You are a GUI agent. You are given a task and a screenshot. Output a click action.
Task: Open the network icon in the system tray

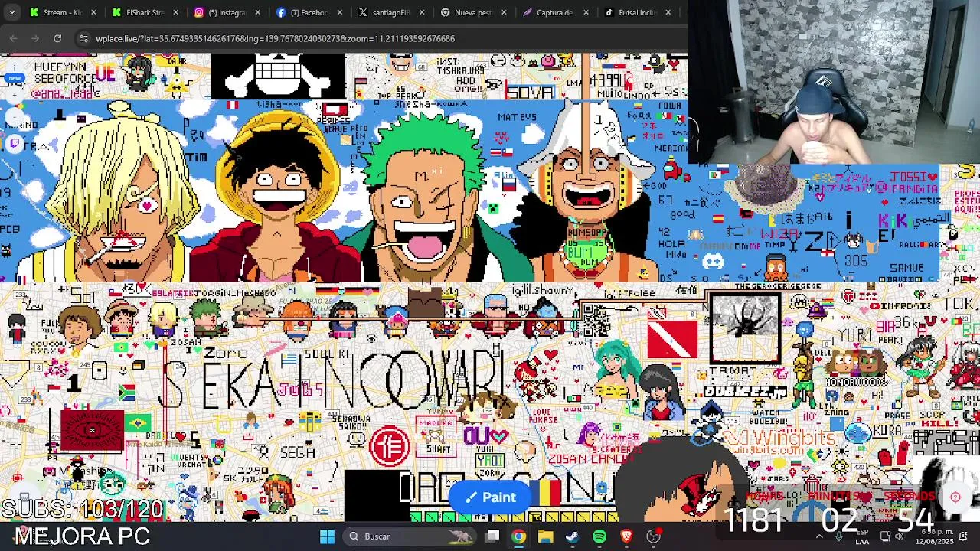tap(886, 536)
